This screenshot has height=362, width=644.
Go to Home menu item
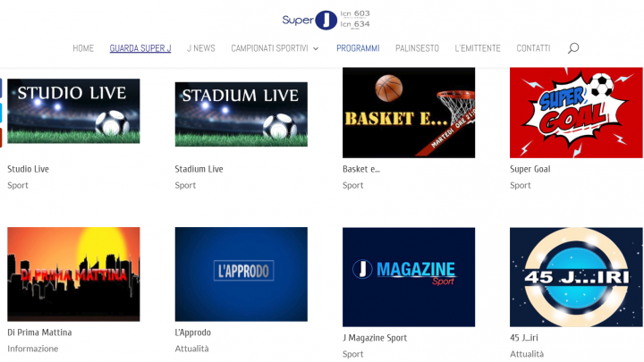[x=83, y=48]
